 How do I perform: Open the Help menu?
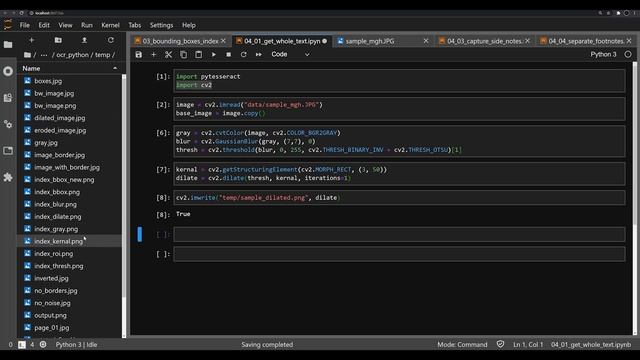click(189, 25)
